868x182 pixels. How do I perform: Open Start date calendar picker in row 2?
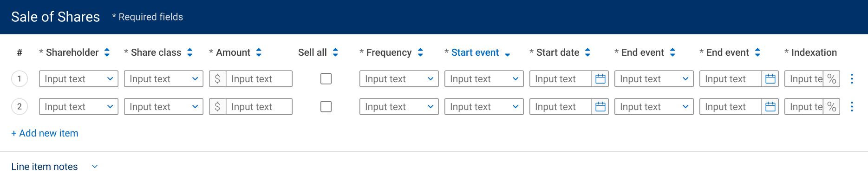[600, 107]
